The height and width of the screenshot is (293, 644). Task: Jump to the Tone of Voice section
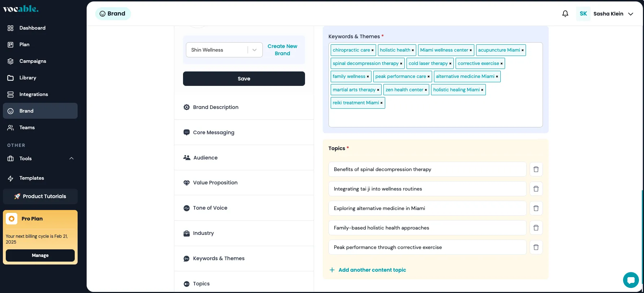click(x=210, y=208)
